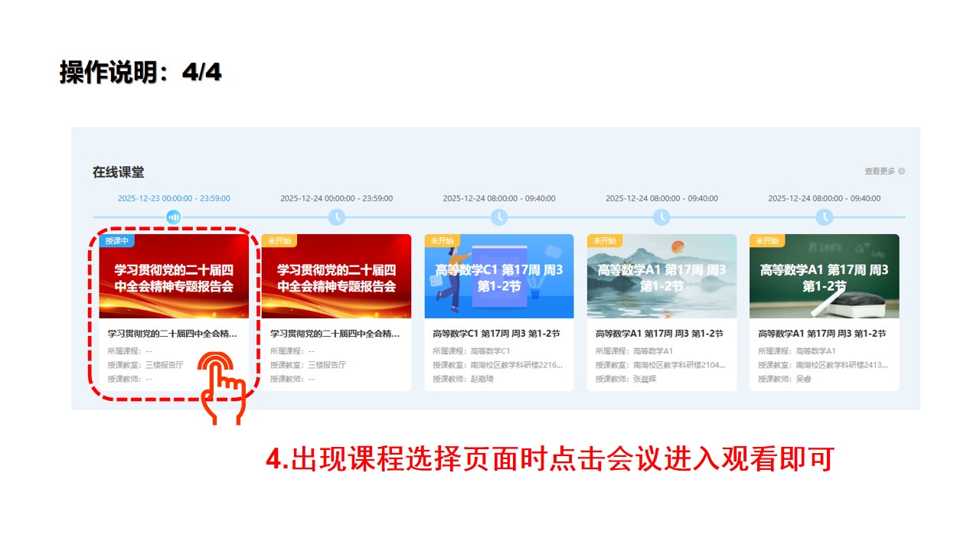Click the clock icon above the mountain landscape card
This screenshot has height=551, width=980.
(x=661, y=217)
